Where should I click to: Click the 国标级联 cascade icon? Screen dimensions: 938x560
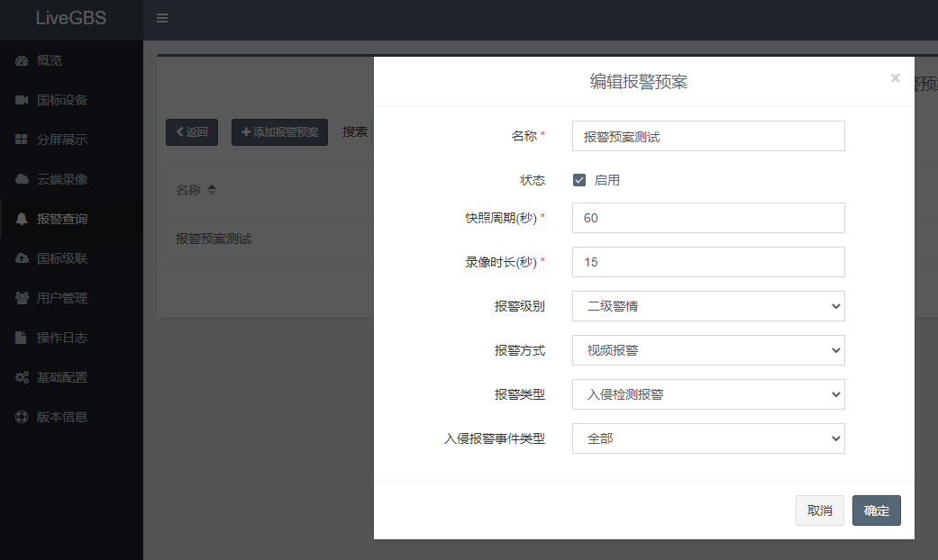click(20, 257)
